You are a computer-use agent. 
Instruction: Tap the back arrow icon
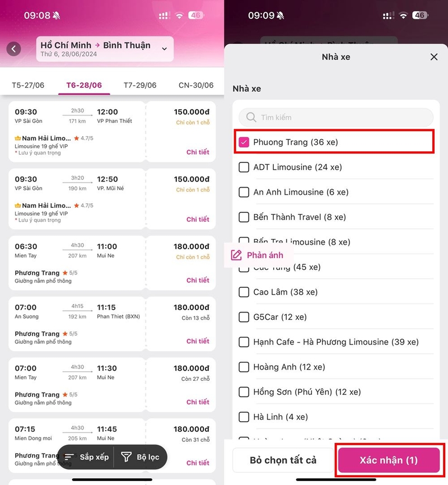pyautogui.click(x=13, y=49)
